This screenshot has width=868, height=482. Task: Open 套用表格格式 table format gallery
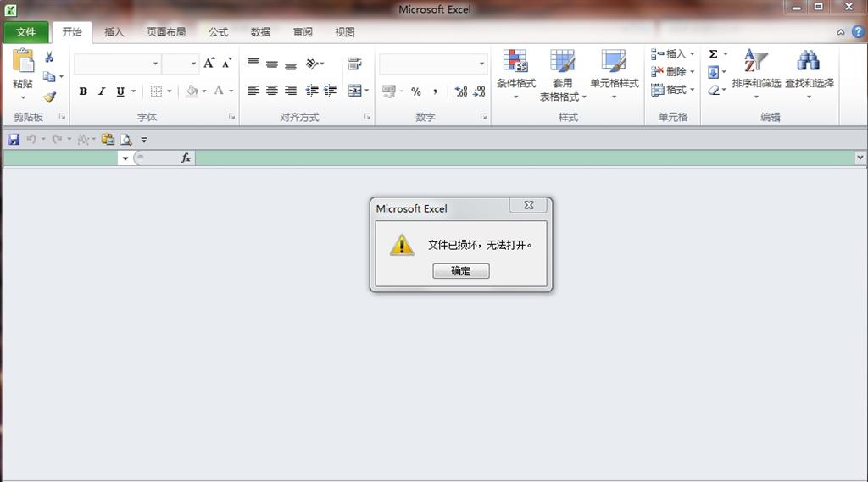563,75
